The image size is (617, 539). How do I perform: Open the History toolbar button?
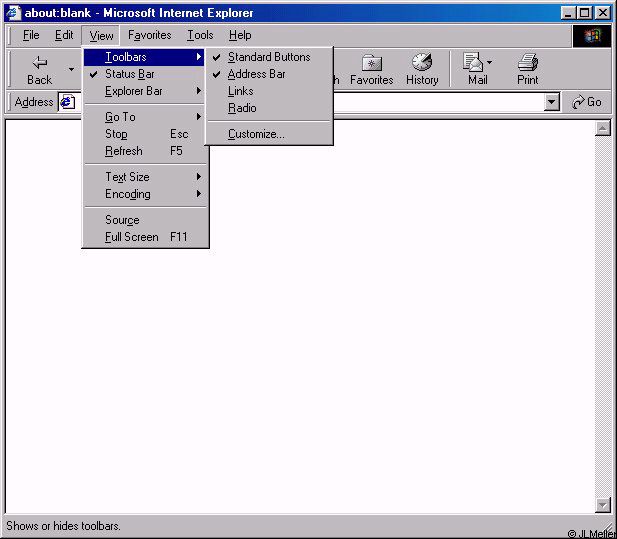tap(422, 69)
